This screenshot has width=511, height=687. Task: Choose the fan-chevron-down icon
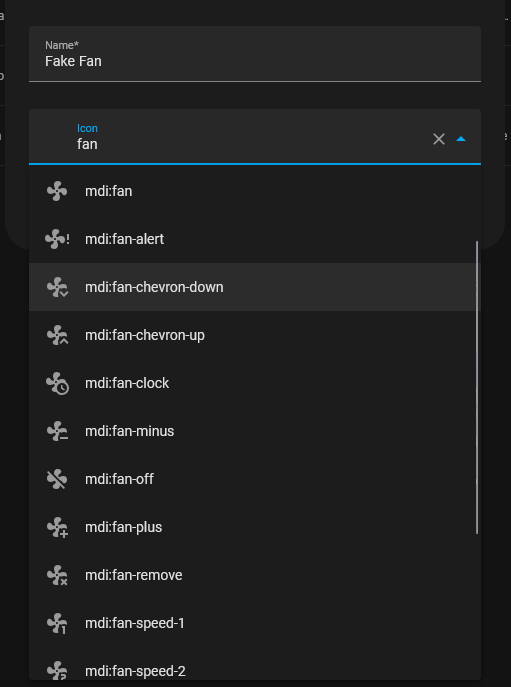[x=57, y=287]
